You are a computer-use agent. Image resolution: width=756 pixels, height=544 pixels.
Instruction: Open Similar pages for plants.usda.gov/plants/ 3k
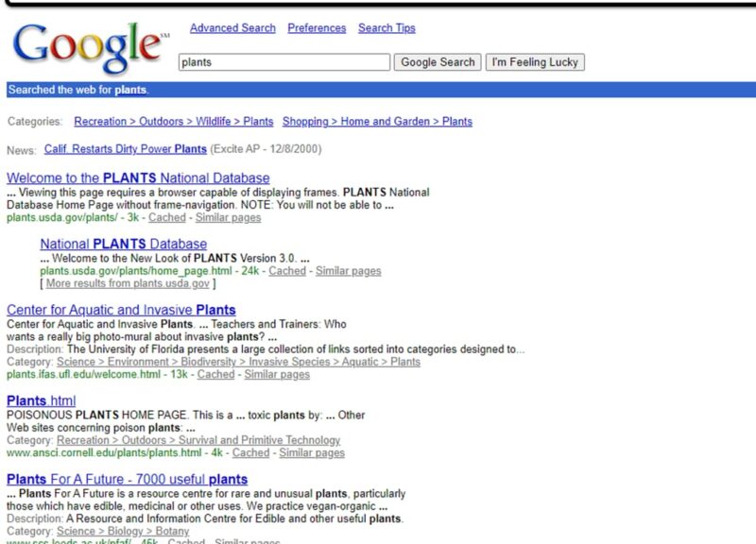pos(228,217)
